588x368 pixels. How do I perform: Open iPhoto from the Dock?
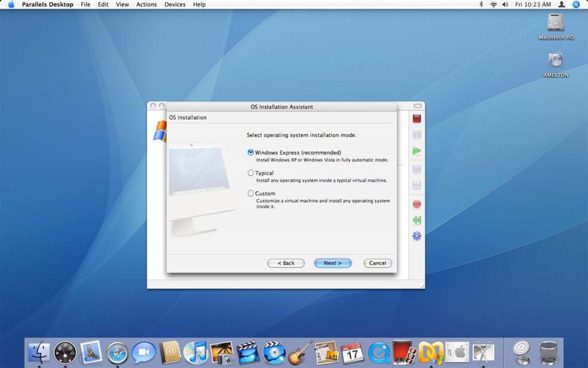point(222,352)
